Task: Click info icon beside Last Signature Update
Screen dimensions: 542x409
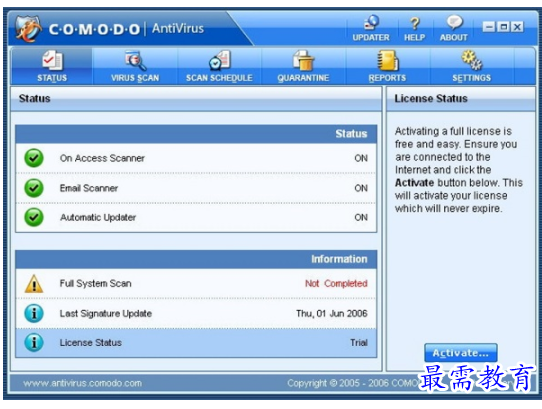Action: (x=34, y=313)
